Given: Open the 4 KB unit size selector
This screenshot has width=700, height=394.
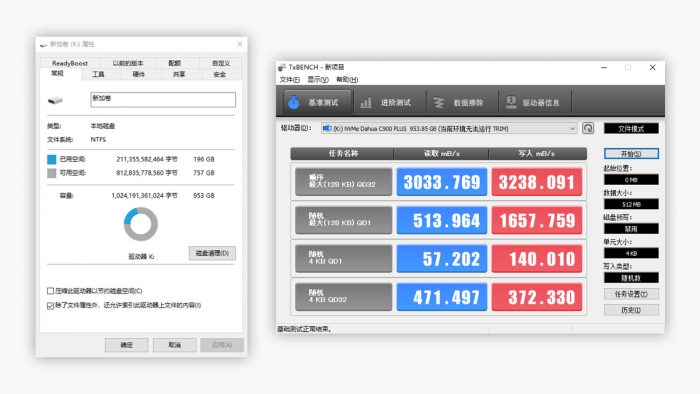Looking at the screenshot, I should [631, 253].
